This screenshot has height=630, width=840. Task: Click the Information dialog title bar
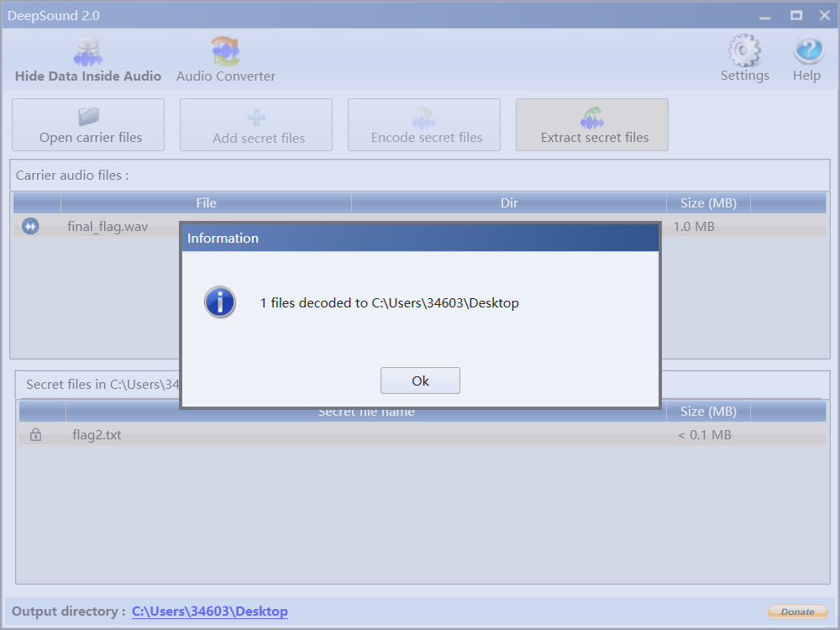[420, 238]
